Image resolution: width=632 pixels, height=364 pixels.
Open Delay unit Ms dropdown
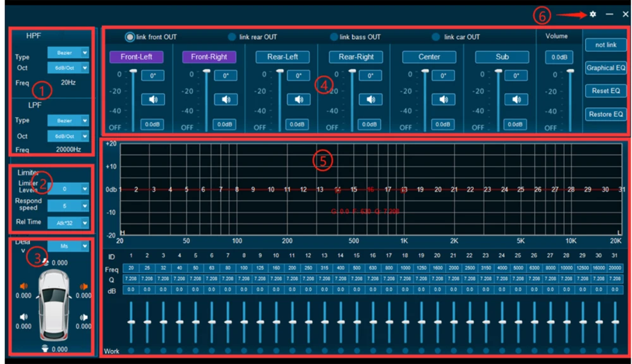point(68,246)
